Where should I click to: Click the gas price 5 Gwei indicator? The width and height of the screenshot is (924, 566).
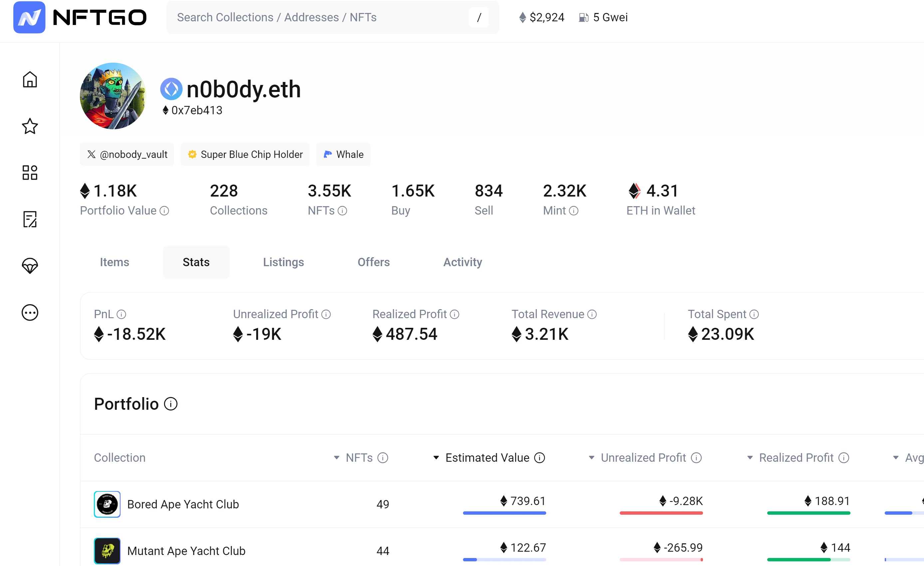(x=603, y=17)
